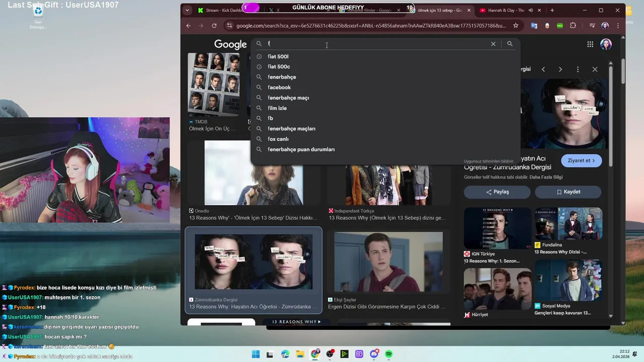Open the media control icon in toolbar
The width and height of the screenshot is (644, 362).
coord(592,26)
